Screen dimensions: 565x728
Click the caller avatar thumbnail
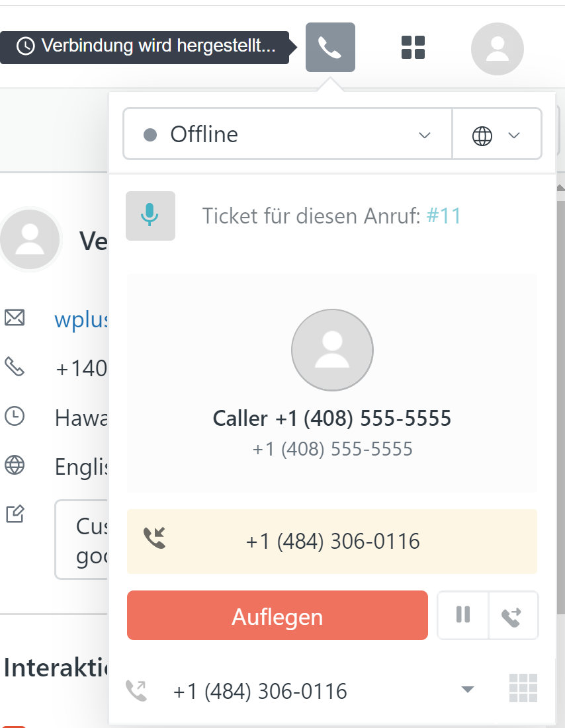click(x=332, y=350)
